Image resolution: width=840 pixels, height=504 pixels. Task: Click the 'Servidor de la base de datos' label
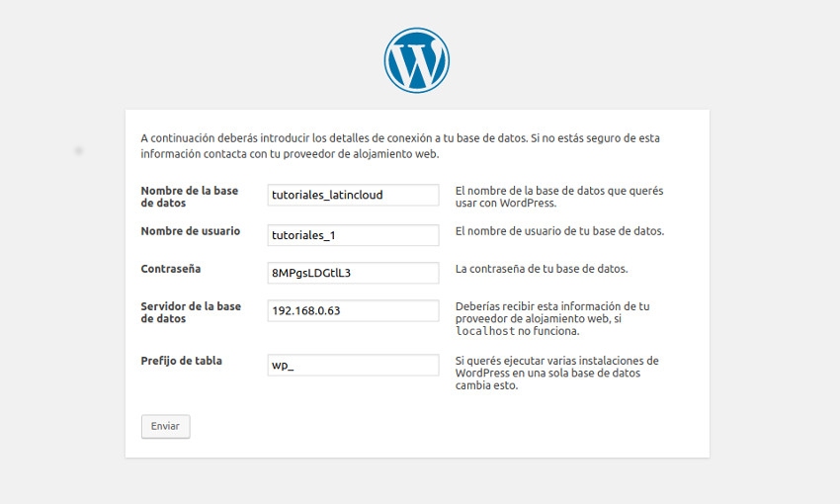pyautogui.click(x=191, y=312)
